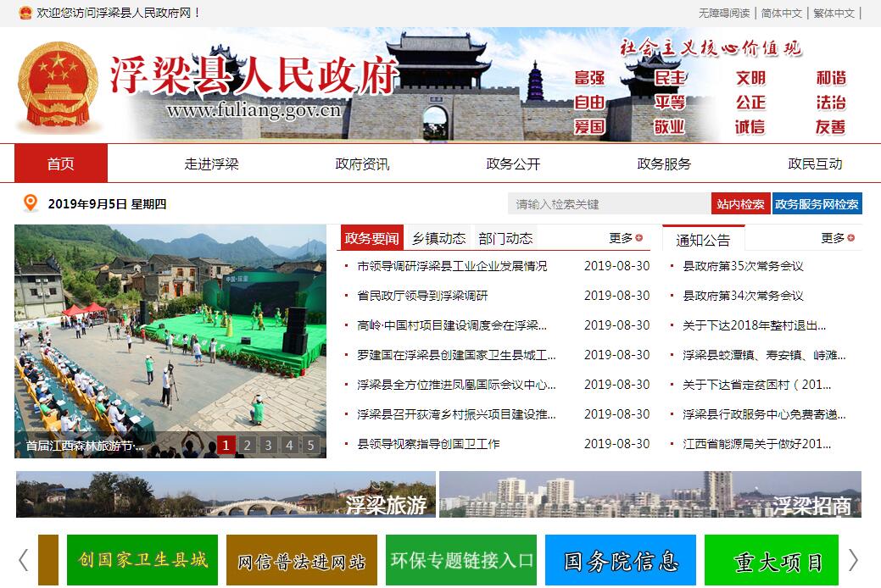Click left arrow of banner carousel
Screen dimensions: 881x588
click(x=24, y=560)
